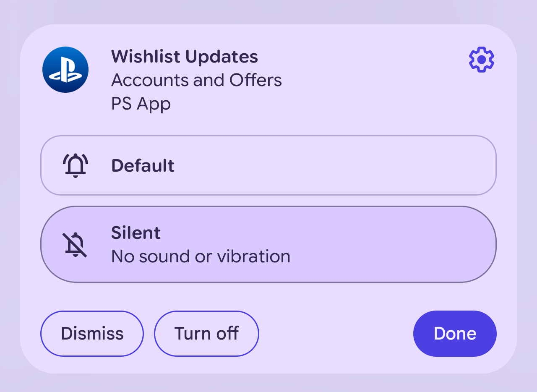Click the "No sound or vibration" description
537x392 pixels.
pyautogui.click(x=201, y=256)
